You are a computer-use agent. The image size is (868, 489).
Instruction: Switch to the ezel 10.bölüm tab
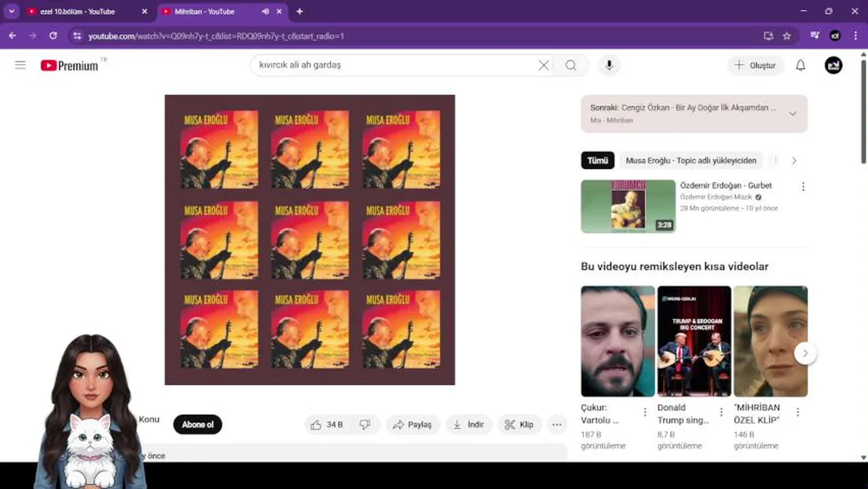click(87, 12)
